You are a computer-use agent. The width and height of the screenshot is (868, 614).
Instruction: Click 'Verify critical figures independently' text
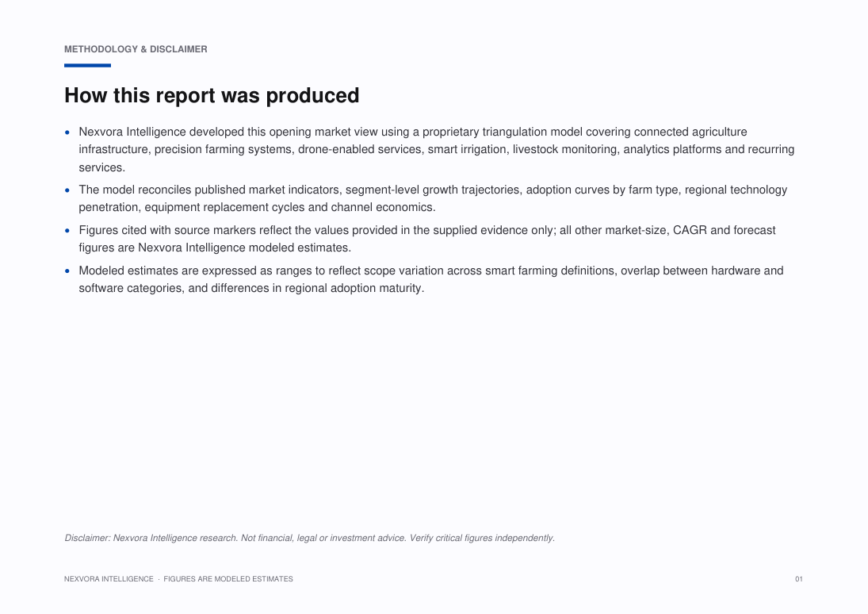click(482, 538)
